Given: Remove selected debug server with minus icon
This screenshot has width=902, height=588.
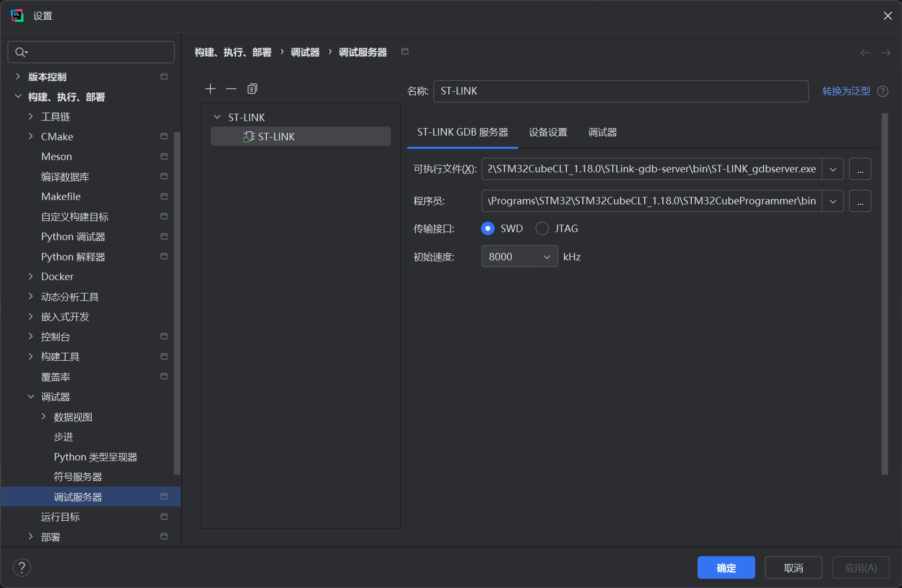Looking at the screenshot, I should coord(231,89).
